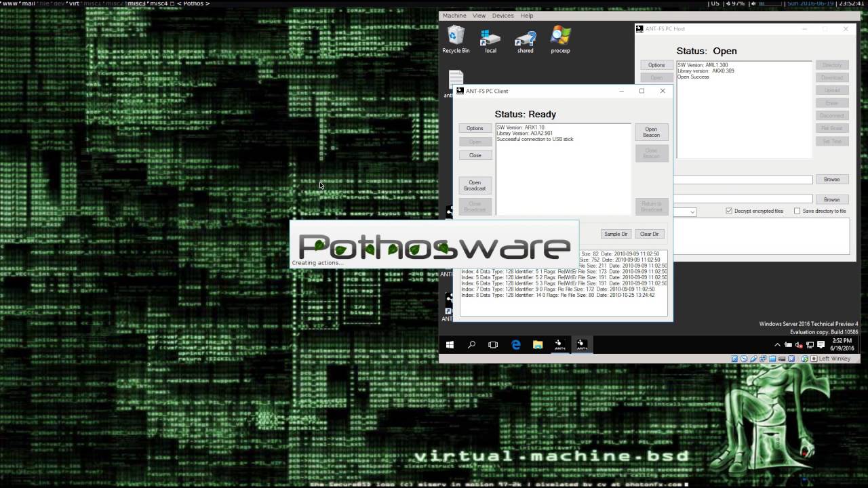Expand the combo box beside Decrypt option
The image size is (868, 488).
click(692, 212)
